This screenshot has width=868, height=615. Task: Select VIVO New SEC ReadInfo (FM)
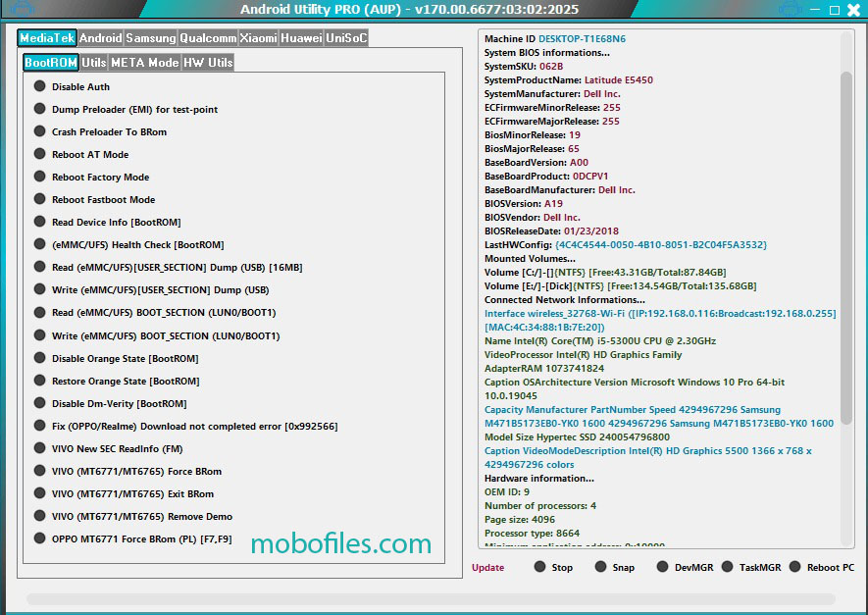(x=109, y=449)
